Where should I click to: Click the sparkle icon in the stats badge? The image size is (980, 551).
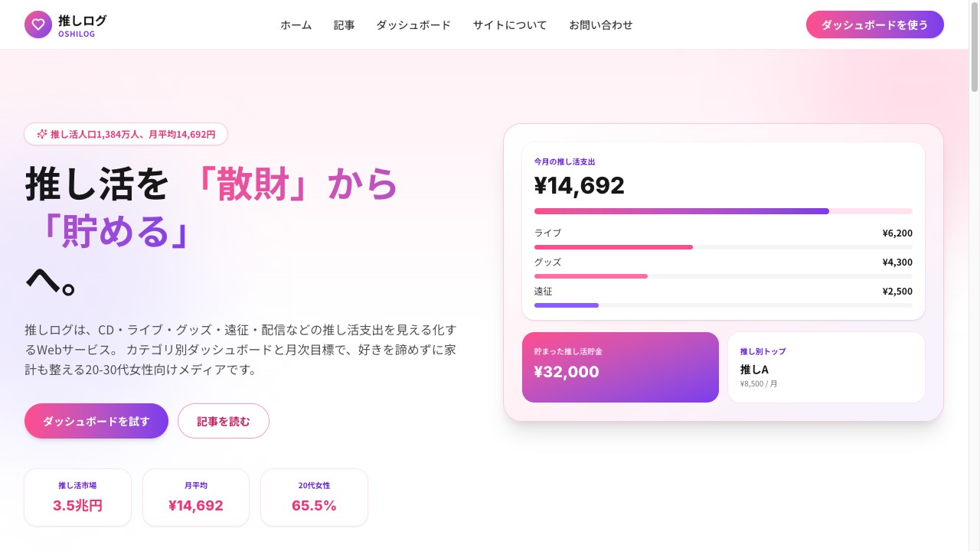tap(42, 134)
